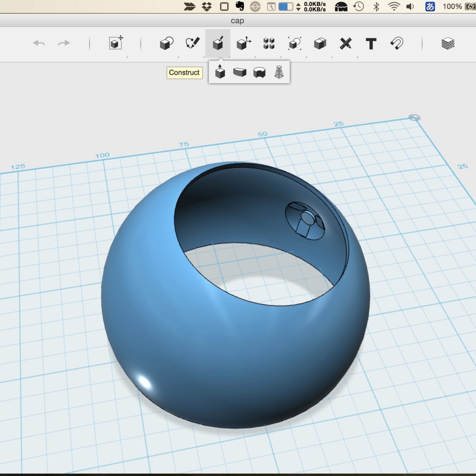476x476 pixels.
Task: Open the Grouping tool menu
Action: pyautogui.click(x=295, y=43)
